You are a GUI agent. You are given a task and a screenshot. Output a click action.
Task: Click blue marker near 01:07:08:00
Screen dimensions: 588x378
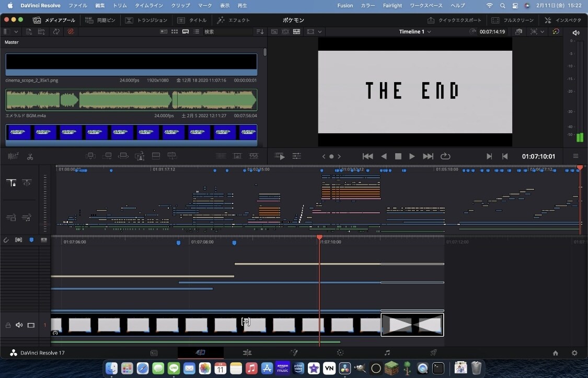click(179, 243)
